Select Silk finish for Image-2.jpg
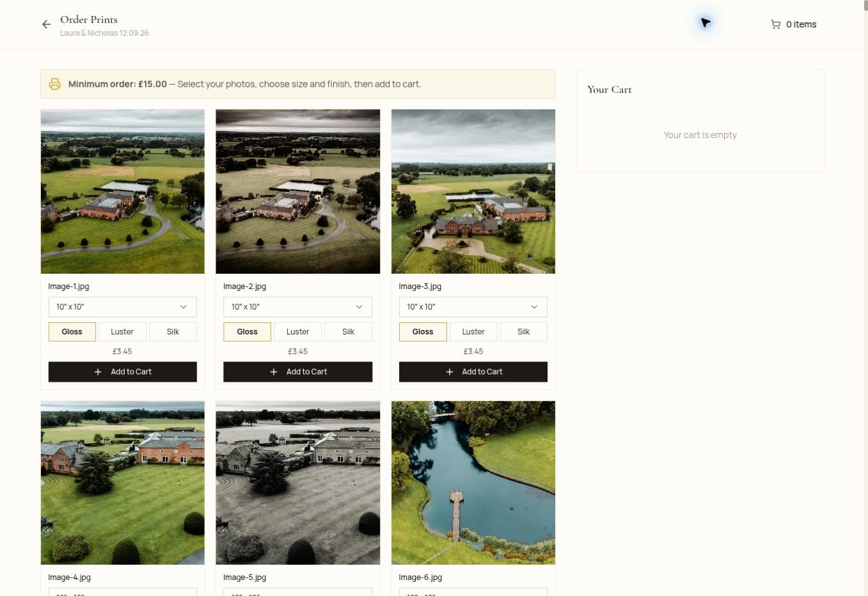 click(348, 332)
